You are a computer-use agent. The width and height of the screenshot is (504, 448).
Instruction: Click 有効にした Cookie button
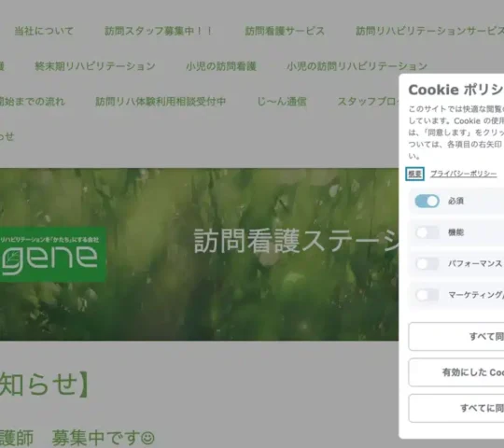pyautogui.click(x=456, y=372)
